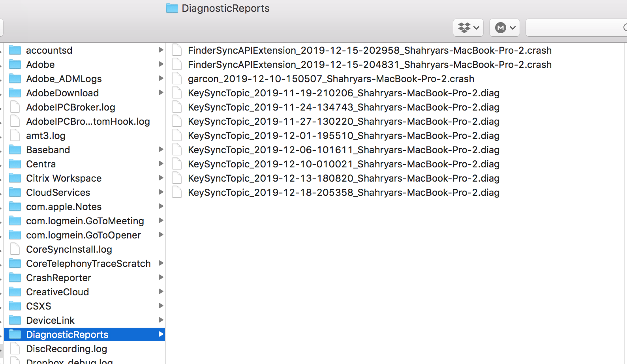The height and width of the screenshot is (364, 627).
Task: Click file icon for FinderSyncAPIExtension 204831 crash
Action: (x=177, y=64)
